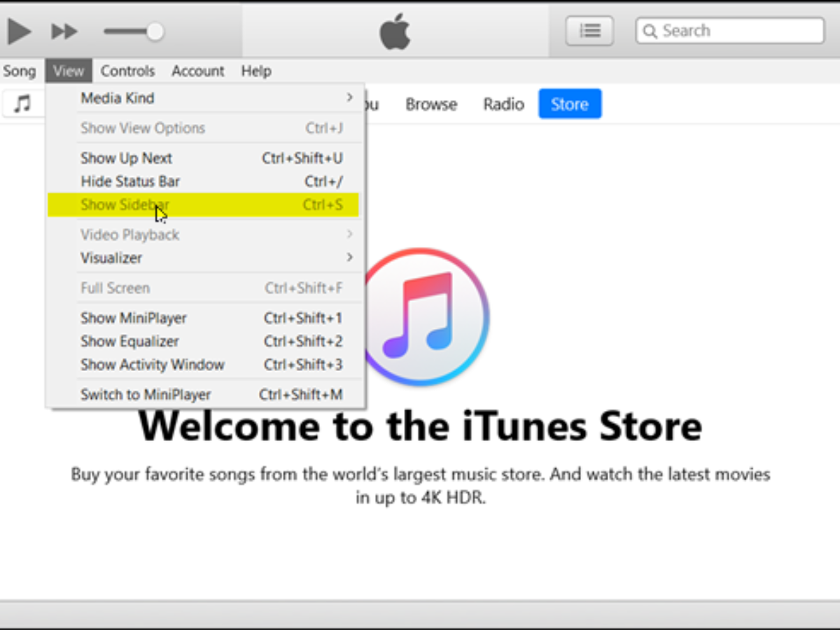
Task: Select Show View Options
Action: click(205, 128)
